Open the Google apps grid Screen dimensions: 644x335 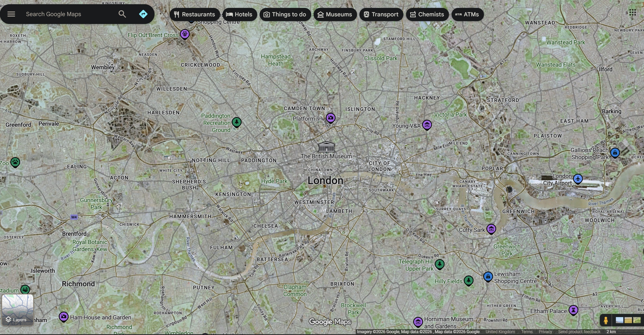(632, 12)
